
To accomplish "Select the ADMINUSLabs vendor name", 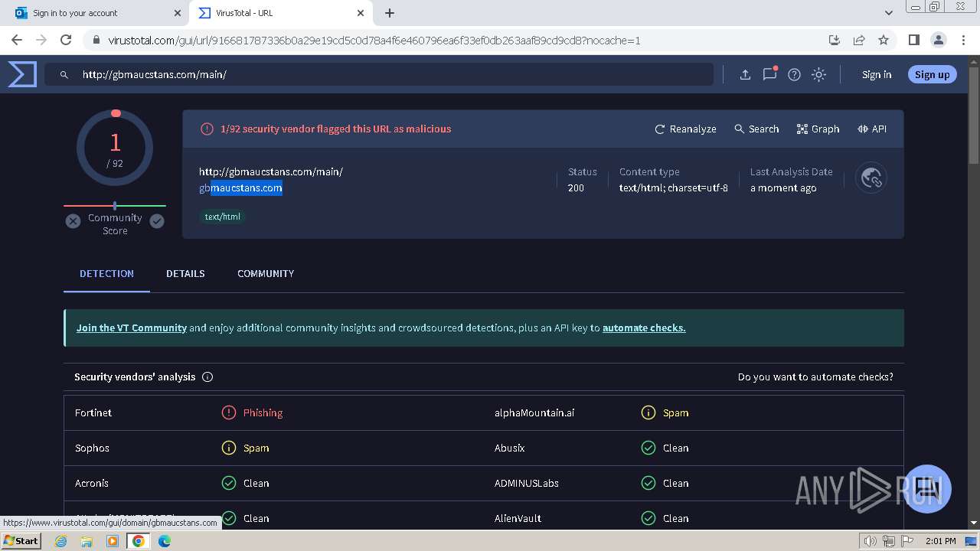I will pos(527,483).
